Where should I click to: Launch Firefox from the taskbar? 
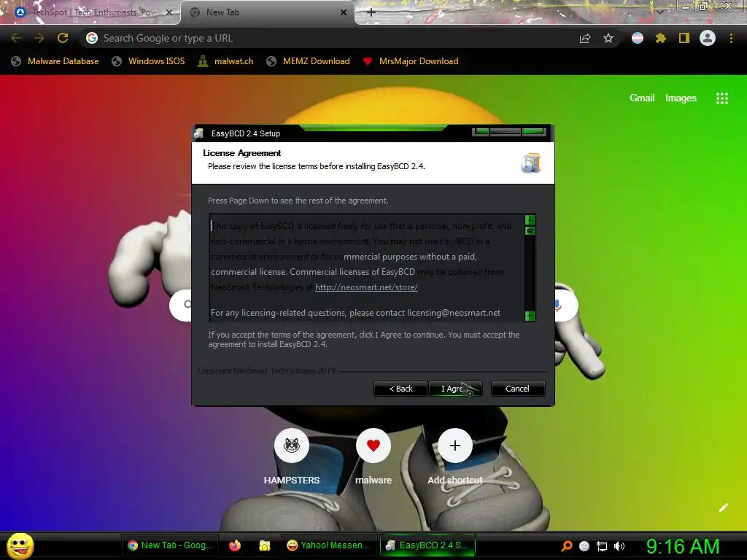[235, 545]
